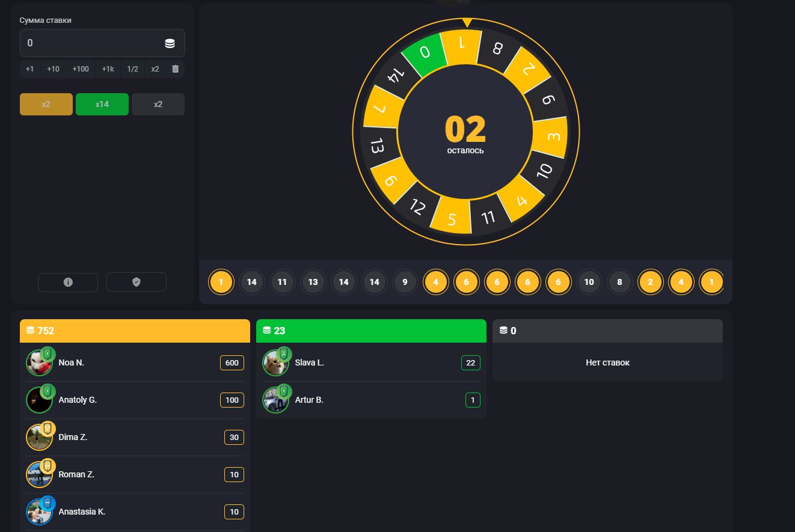
Task: Open the shield verification button
Action: pos(136,282)
